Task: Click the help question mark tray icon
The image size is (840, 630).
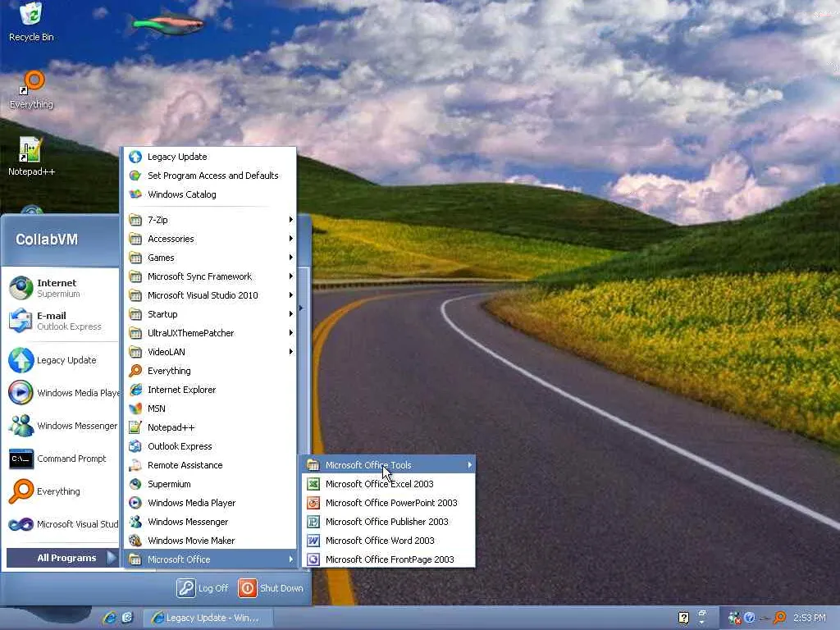Action: click(x=683, y=618)
